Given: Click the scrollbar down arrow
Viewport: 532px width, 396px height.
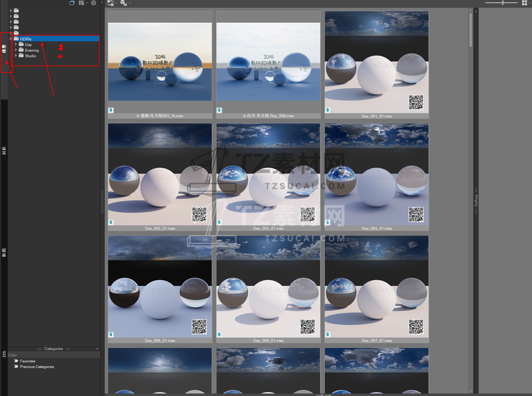Looking at the screenshot, I should click(x=471, y=391).
